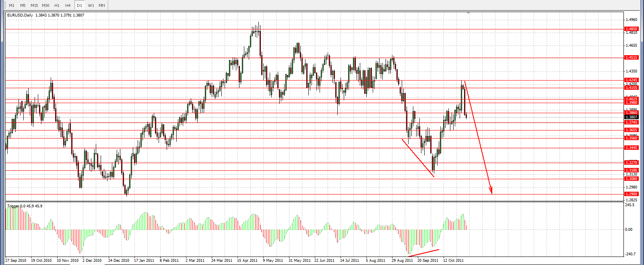Switch chart to M1 timeframe
Viewport: 644px width, 265px height.
[x=12, y=5]
